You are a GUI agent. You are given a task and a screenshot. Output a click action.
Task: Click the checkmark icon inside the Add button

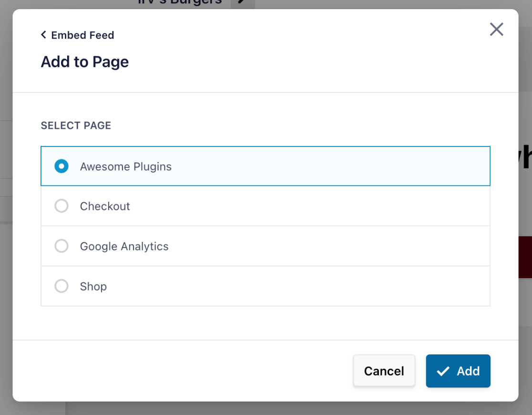pos(444,371)
